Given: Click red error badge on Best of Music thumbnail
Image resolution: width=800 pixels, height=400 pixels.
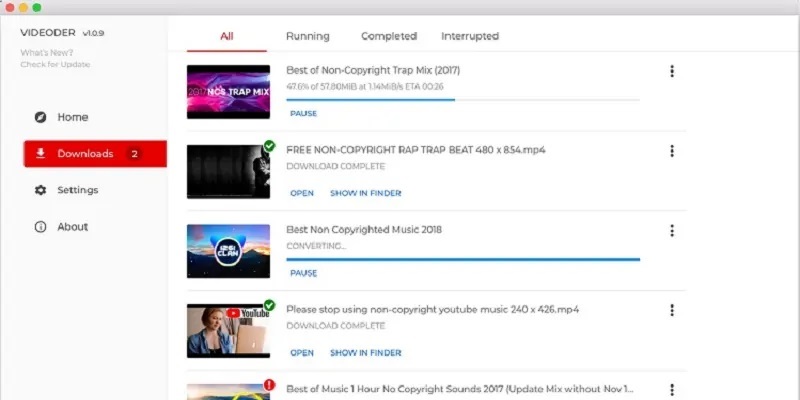Looking at the screenshot, I should [x=269, y=385].
